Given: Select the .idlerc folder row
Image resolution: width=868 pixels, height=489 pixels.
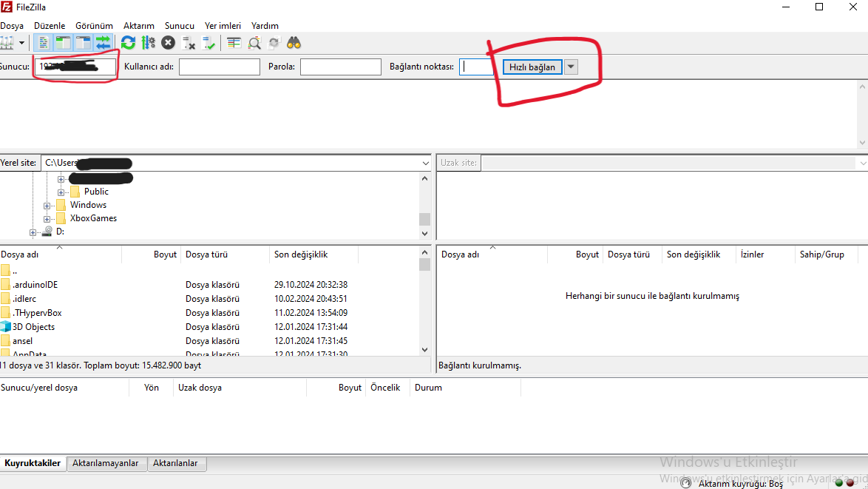Looking at the screenshot, I should point(209,298).
